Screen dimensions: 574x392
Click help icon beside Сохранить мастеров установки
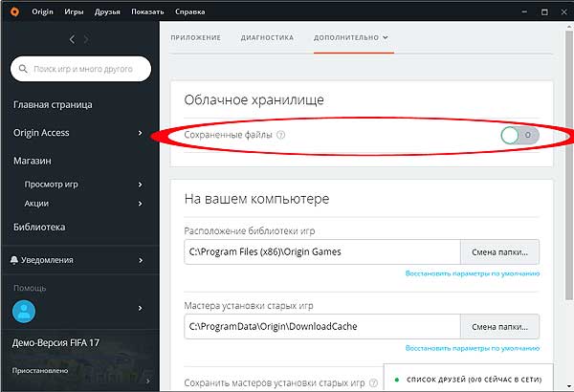[x=373, y=382]
